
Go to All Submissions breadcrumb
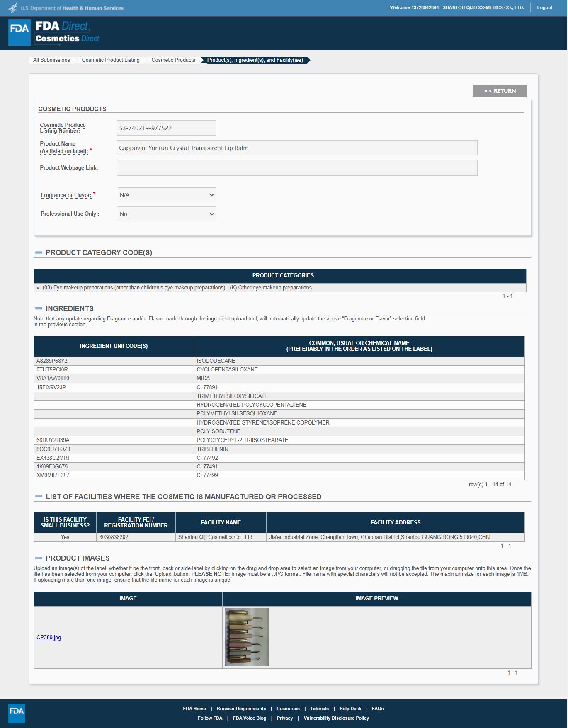pos(51,60)
